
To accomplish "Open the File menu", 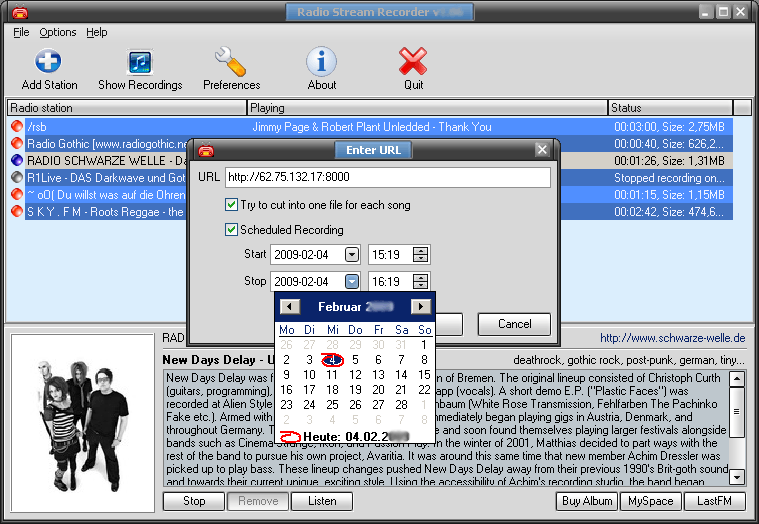I will point(21,32).
